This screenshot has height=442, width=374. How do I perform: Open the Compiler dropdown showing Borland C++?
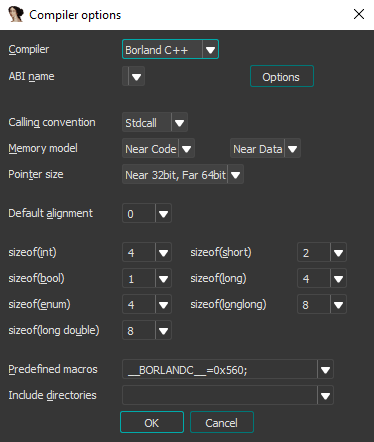(170, 49)
